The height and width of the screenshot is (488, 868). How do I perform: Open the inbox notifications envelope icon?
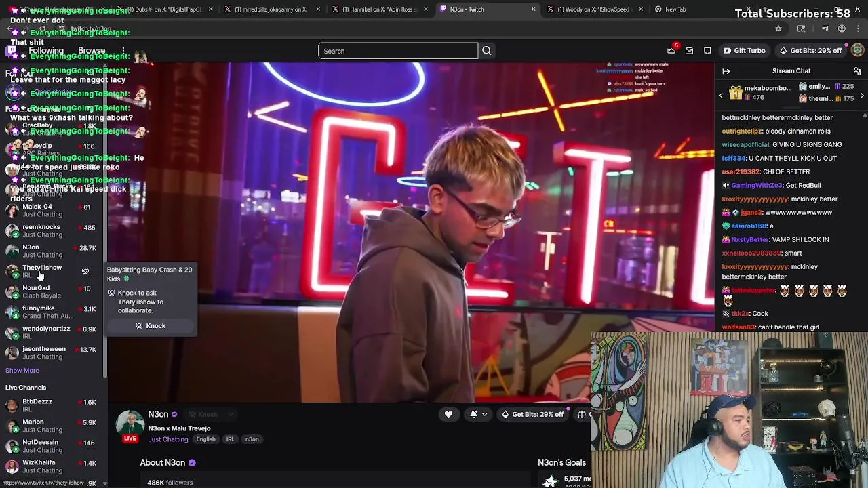point(689,51)
